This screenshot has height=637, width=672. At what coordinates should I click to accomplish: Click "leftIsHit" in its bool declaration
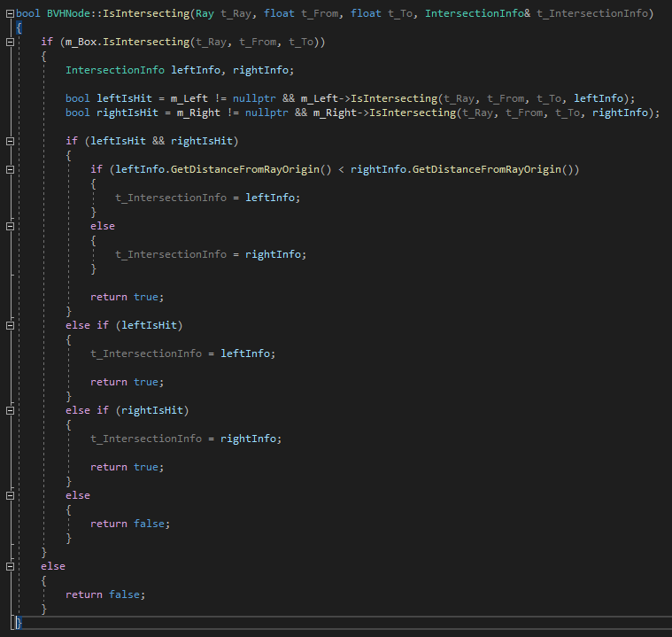pyautogui.click(x=124, y=98)
